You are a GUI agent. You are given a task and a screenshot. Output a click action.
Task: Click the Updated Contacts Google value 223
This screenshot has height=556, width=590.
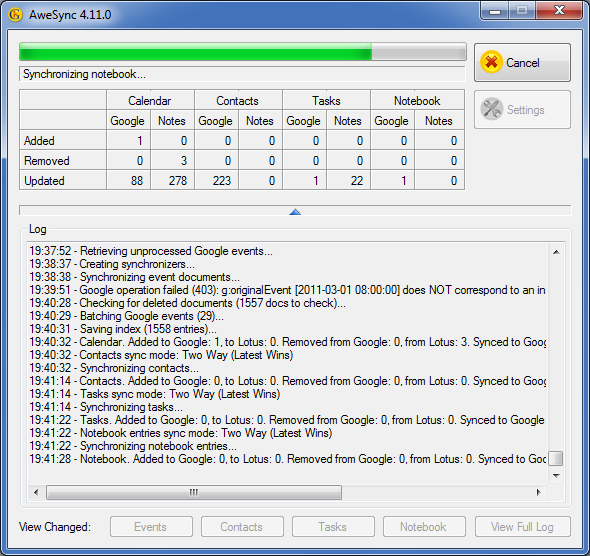point(222,181)
